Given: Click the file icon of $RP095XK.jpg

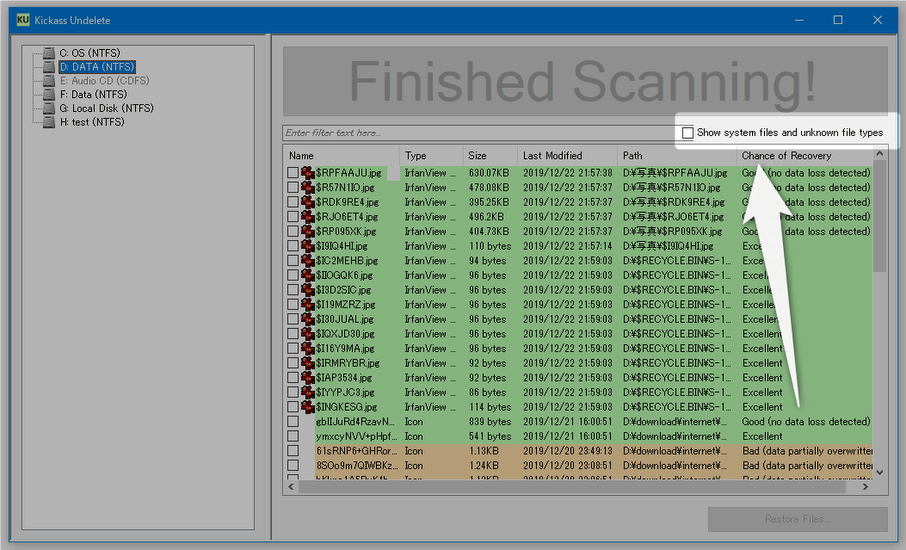Looking at the screenshot, I should (x=308, y=231).
